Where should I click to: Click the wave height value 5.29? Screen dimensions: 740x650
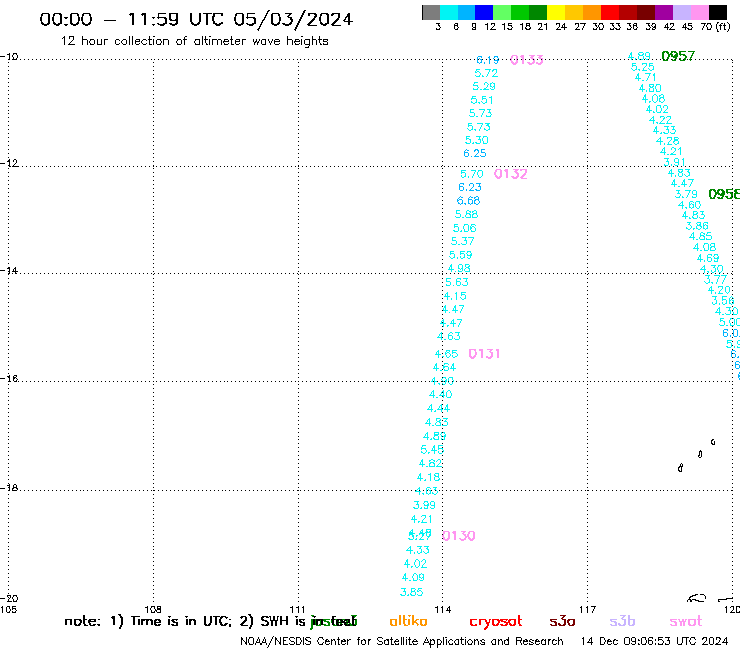(484, 87)
